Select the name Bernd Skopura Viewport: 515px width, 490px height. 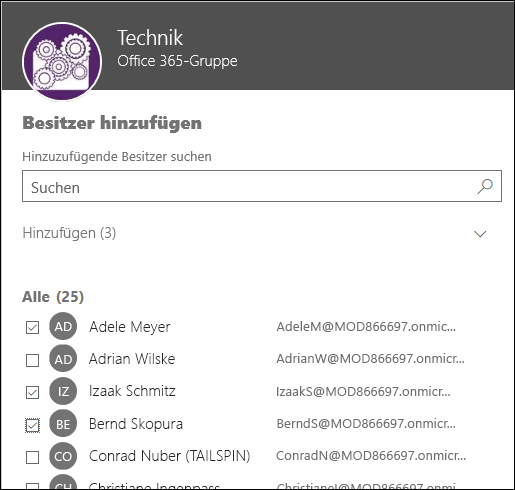[136, 424]
